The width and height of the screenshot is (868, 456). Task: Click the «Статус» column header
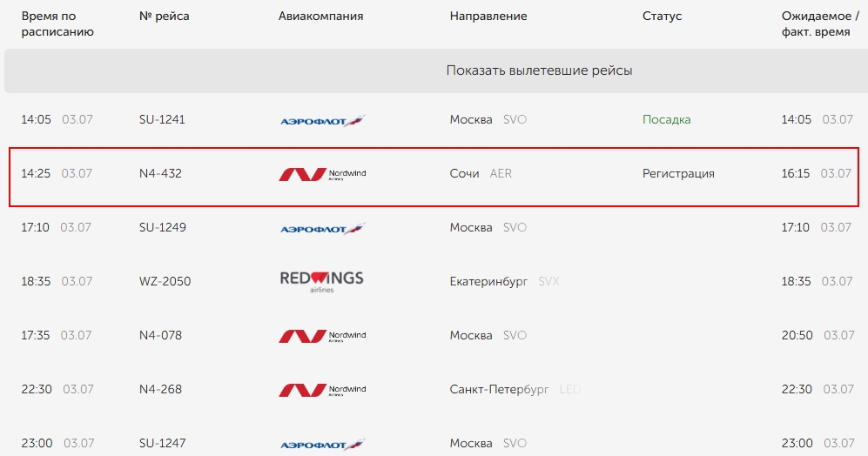pos(662,16)
